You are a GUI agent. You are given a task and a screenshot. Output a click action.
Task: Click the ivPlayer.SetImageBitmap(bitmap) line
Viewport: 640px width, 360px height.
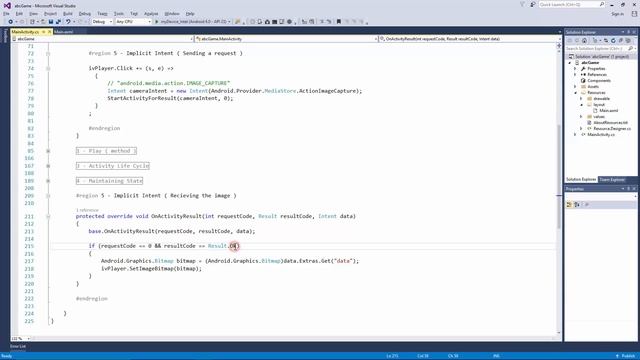pyautogui.click(x=151, y=269)
